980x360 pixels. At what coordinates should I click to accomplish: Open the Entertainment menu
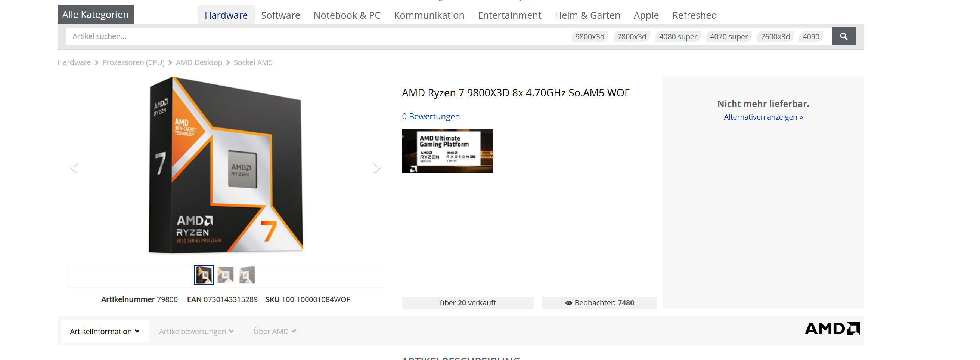click(x=509, y=15)
